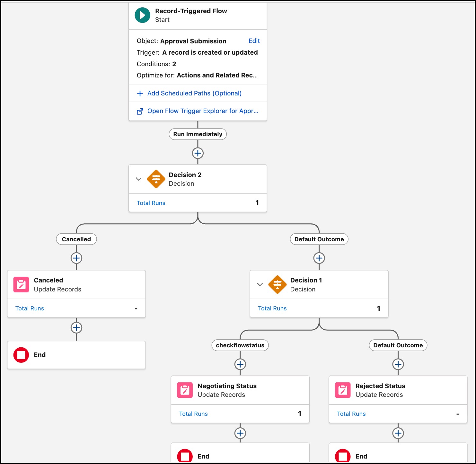Click the Optimize for Actions and Related Records text
This screenshot has height=464, width=476.
(x=197, y=75)
